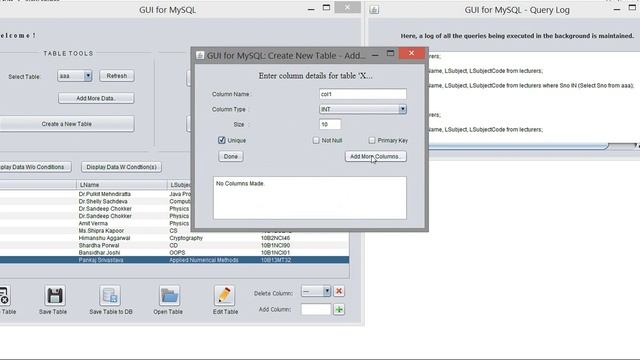Check the Primary Key option
The image size is (640, 360).
[372, 140]
